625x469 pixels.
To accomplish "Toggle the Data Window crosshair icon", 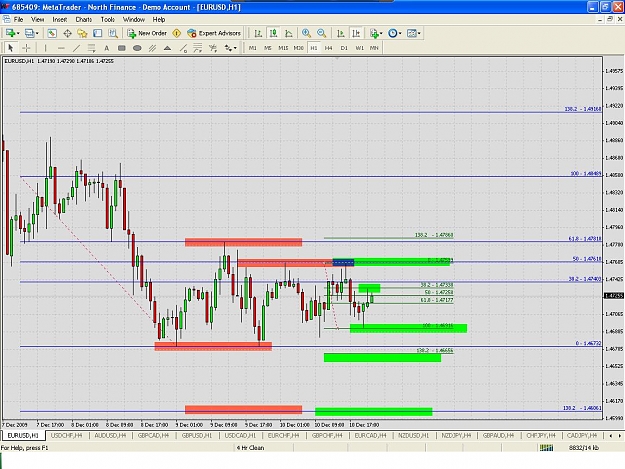I will tap(67, 33).
